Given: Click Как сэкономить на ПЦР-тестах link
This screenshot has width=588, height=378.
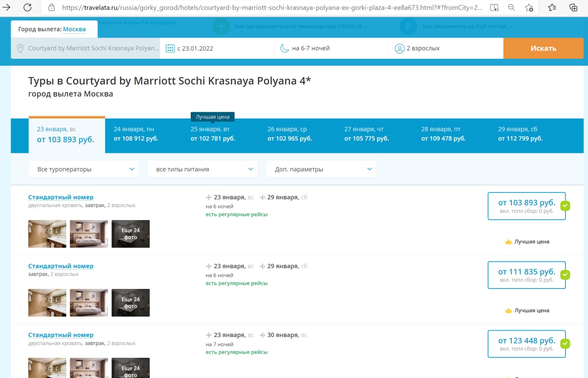Looking at the screenshot, I should 467,27.
